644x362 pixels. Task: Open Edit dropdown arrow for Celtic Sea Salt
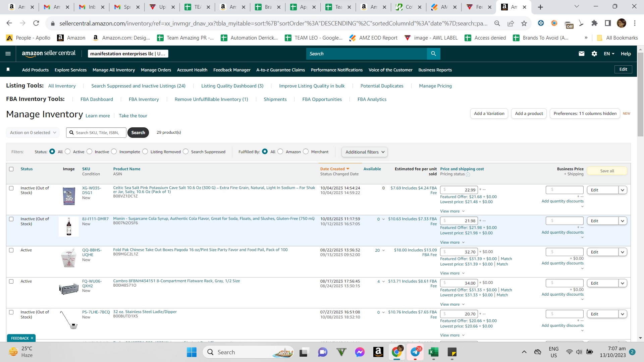623,190
